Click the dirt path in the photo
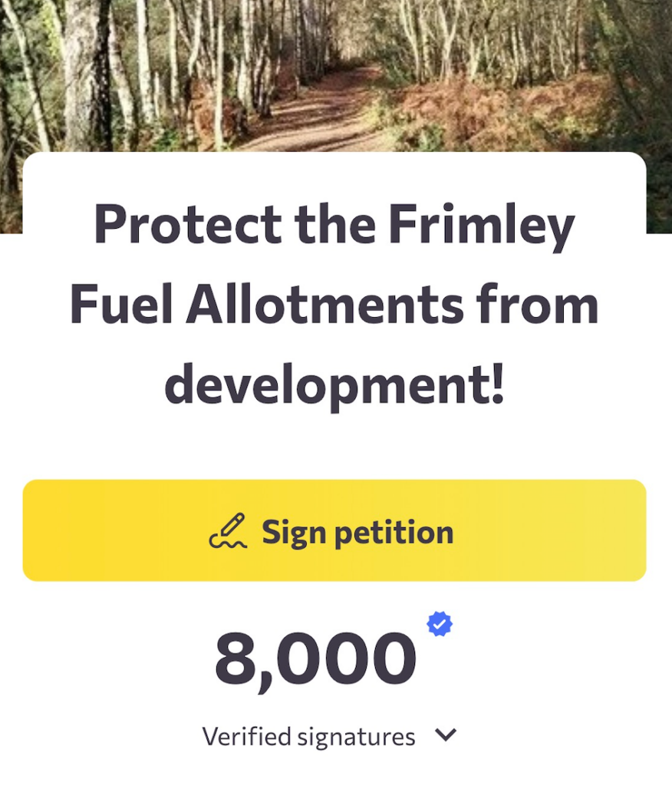672x786 pixels. (322, 123)
